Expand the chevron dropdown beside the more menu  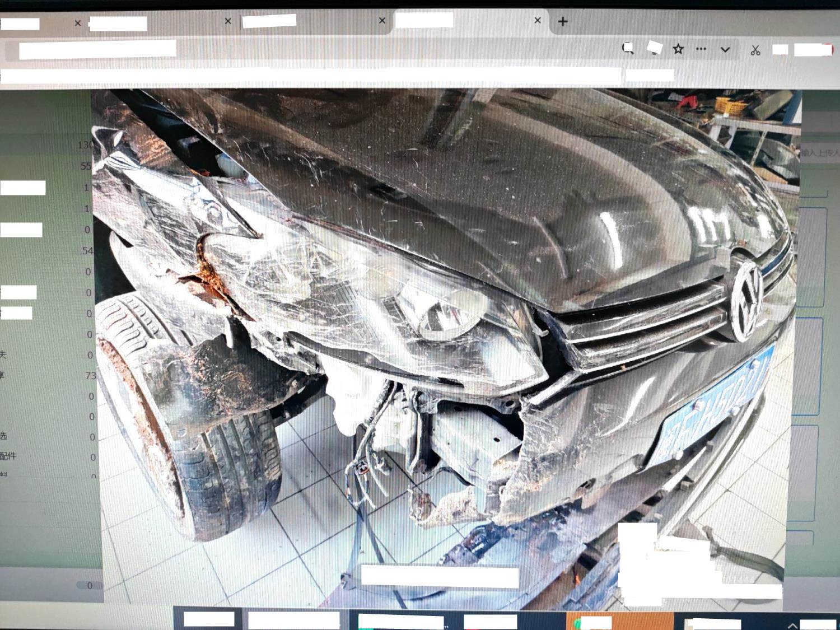[x=725, y=50]
